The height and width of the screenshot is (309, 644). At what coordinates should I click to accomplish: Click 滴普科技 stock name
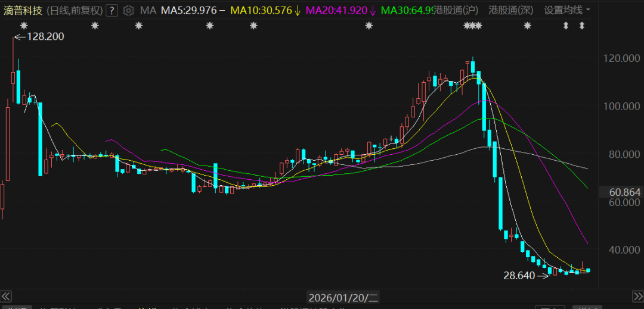tap(24, 10)
